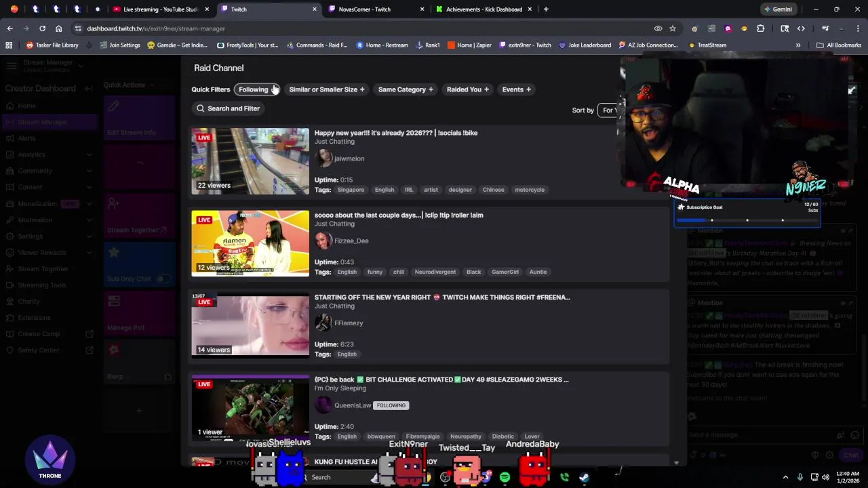Screen dimensions: 868x488
Task: Open Steam from the taskbar
Action: [584, 477]
